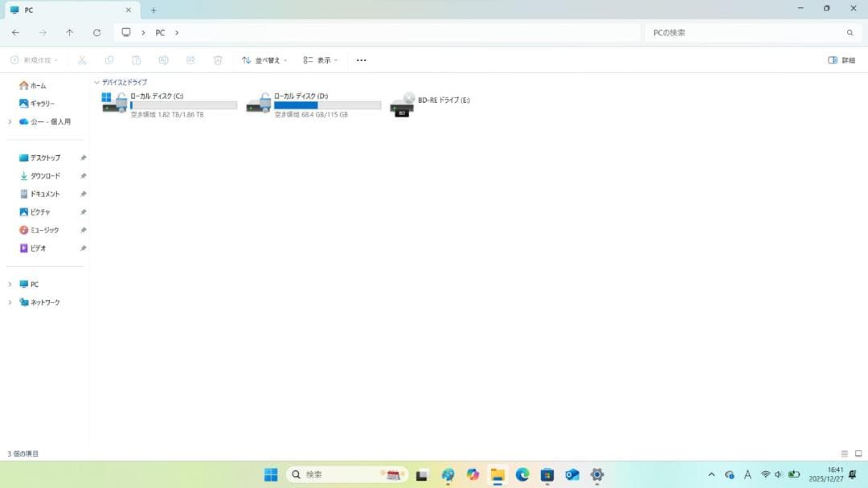Open ホーム in the sidebar

pos(39,85)
